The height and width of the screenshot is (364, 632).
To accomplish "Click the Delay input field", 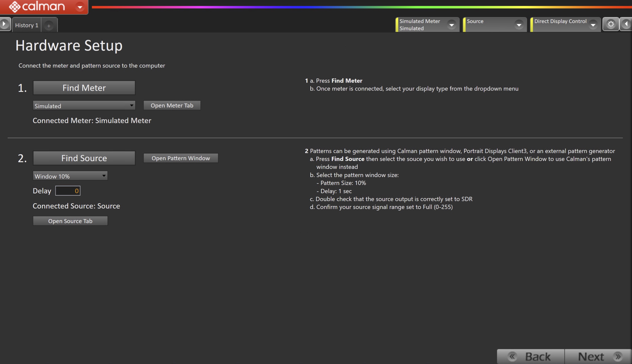I will click(68, 191).
